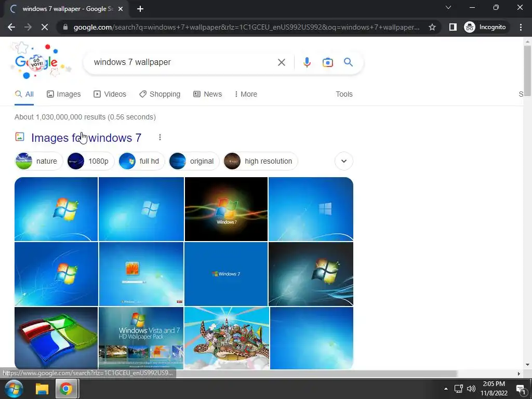Open the Windows 10 style logo wallpaper
This screenshot has width=532, height=399.
[x=311, y=209]
